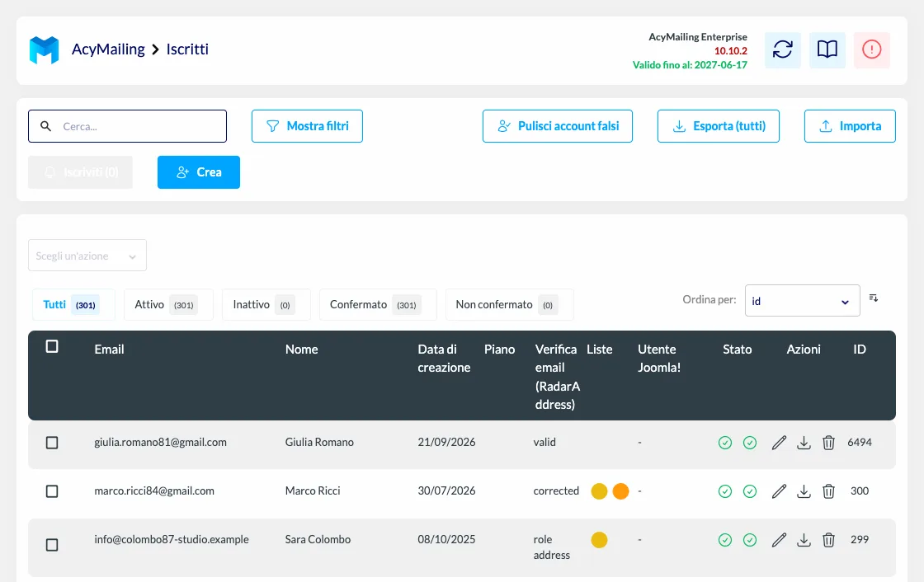Screen dimensions: 924x582
Task: Check the box for marco.ricci84@gmail.com
Action: coord(52,491)
